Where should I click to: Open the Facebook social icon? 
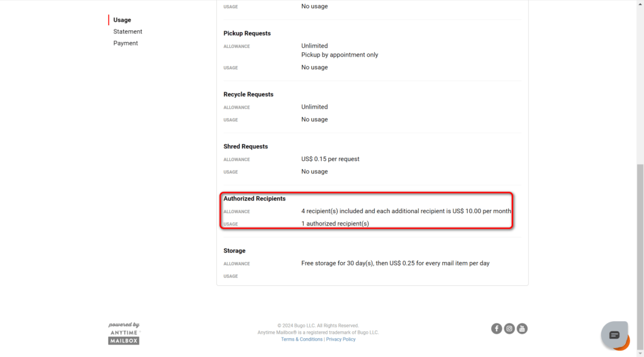coord(497,328)
